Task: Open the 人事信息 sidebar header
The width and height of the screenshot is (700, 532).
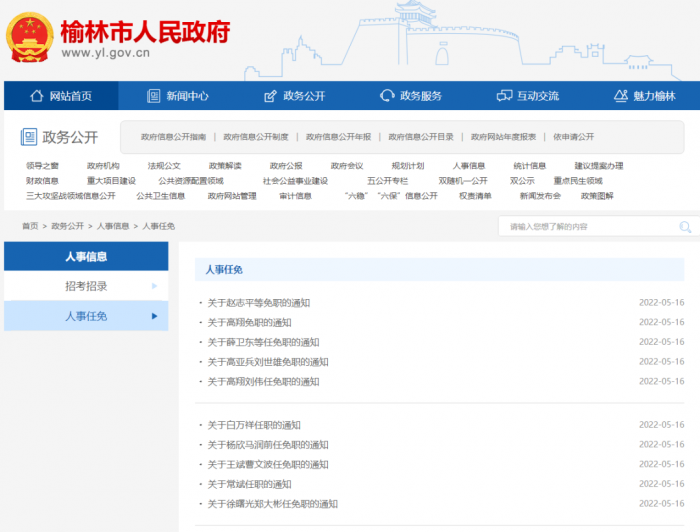Action: coord(86,256)
